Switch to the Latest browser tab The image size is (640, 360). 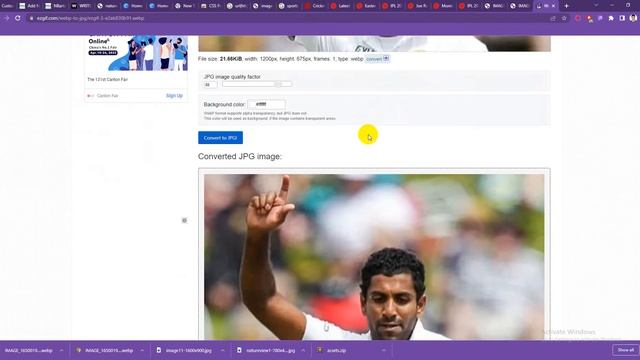pyautogui.click(x=340, y=6)
